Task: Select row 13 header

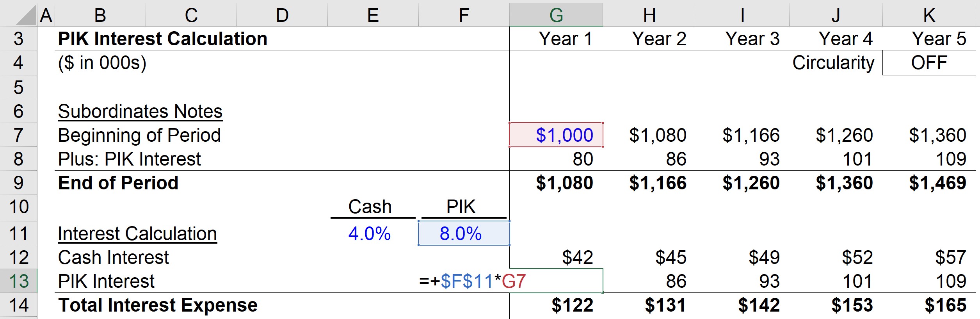Action: point(18,281)
